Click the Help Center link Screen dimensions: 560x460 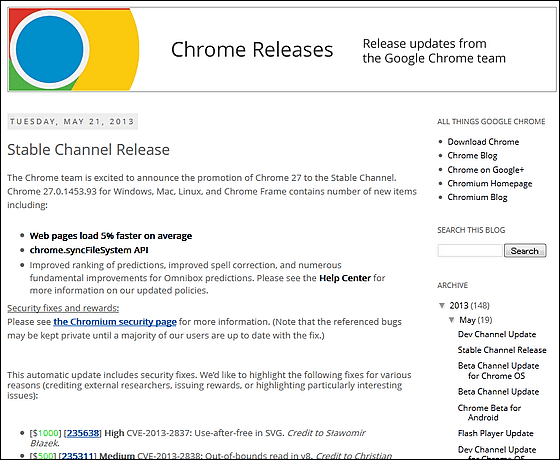point(345,278)
